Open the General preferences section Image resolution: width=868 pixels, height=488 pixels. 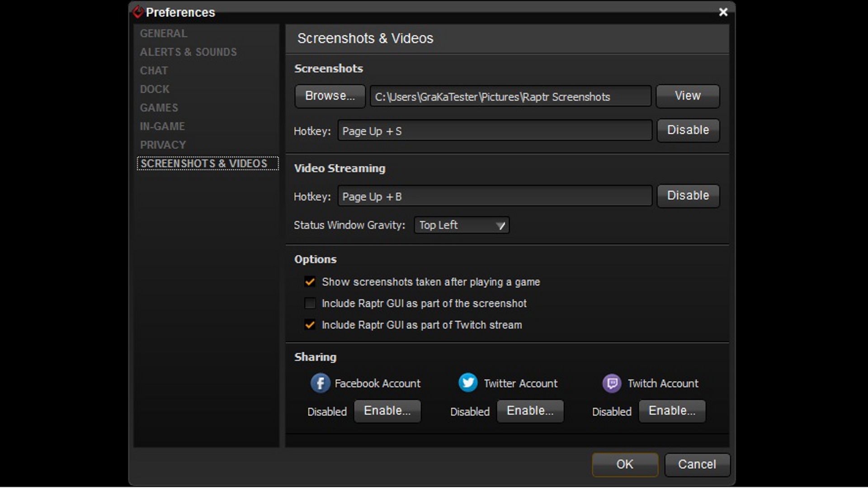[x=163, y=33]
